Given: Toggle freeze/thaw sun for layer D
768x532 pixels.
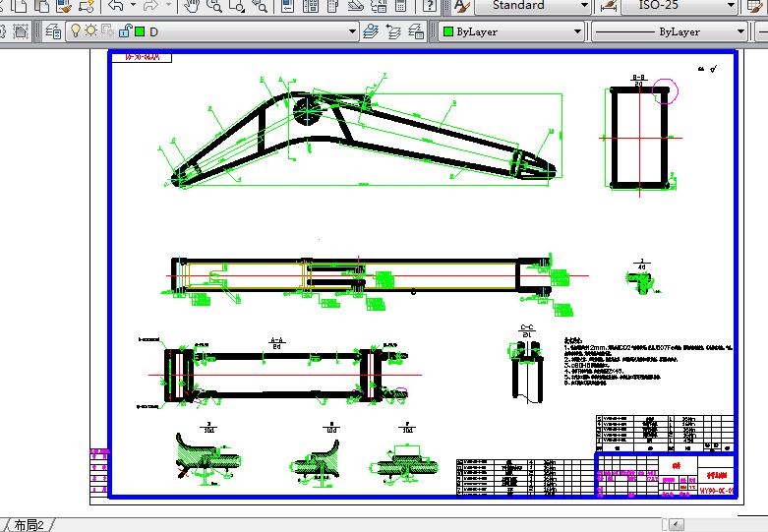Looking at the screenshot, I should [91, 30].
